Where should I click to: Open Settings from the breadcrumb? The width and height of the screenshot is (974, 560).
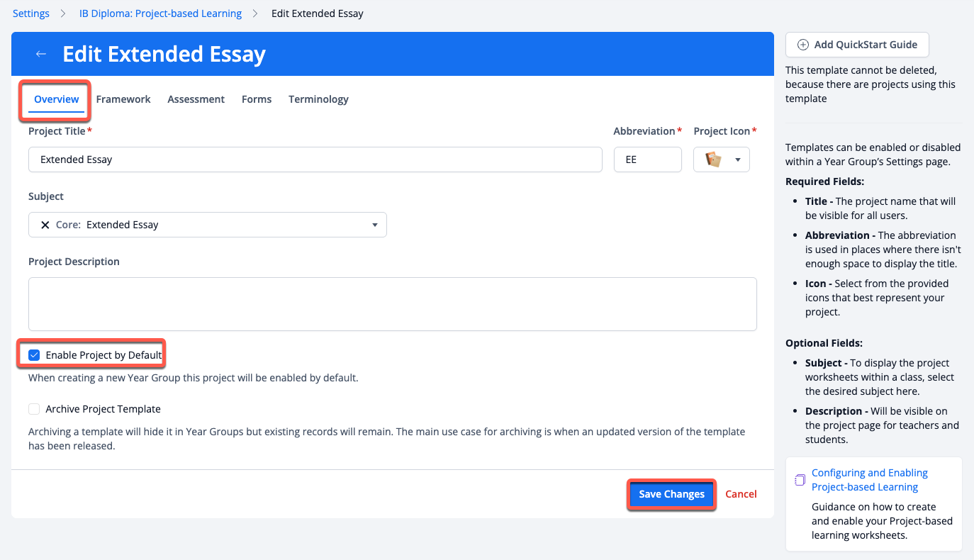click(x=31, y=13)
